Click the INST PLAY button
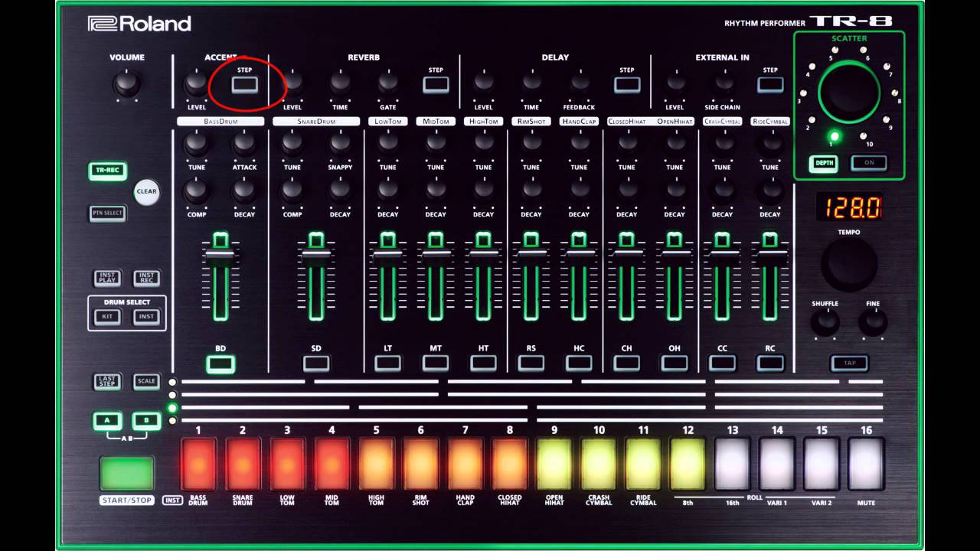The width and height of the screenshot is (980, 551). click(x=107, y=278)
